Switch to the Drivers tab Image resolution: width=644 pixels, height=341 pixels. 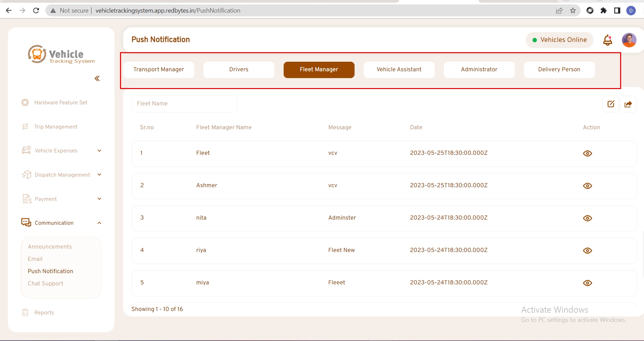[x=239, y=70]
